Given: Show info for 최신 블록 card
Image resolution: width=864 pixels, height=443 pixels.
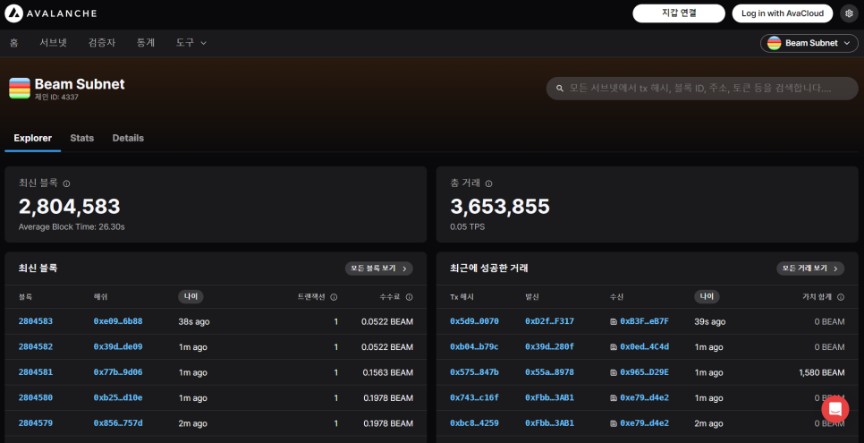Looking at the screenshot, I should coord(66,183).
